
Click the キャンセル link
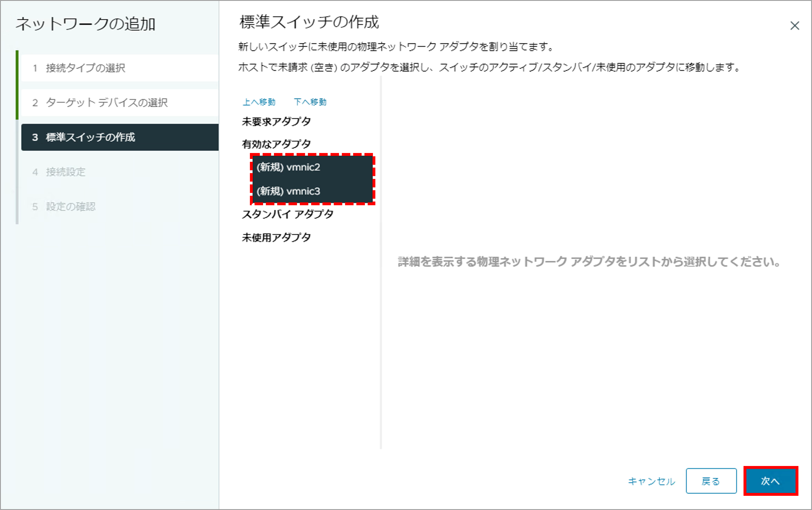[651, 481]
